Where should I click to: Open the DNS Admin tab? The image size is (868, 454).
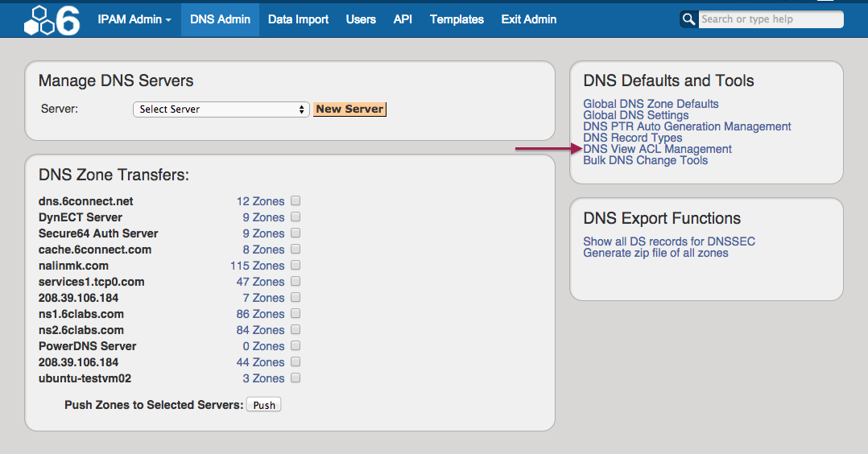(220, 19)
